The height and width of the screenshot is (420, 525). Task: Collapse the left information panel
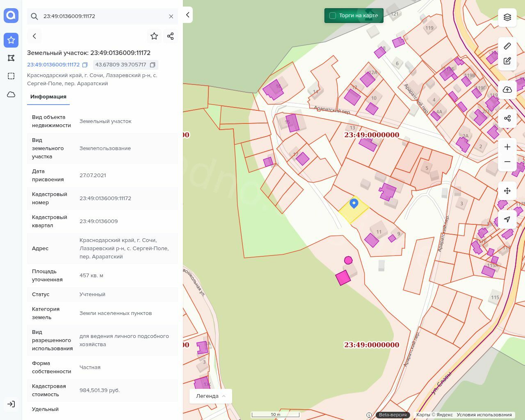(187, 15)
